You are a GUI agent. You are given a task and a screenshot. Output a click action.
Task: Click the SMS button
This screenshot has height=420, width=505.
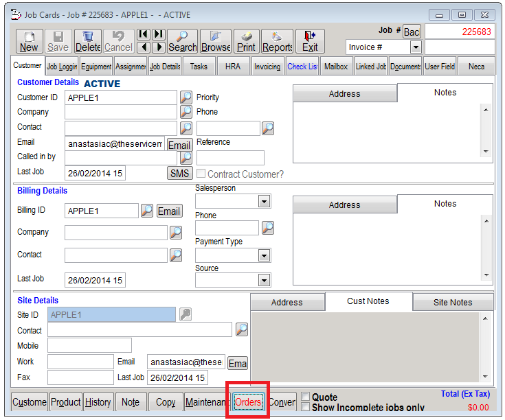(180, 174)
